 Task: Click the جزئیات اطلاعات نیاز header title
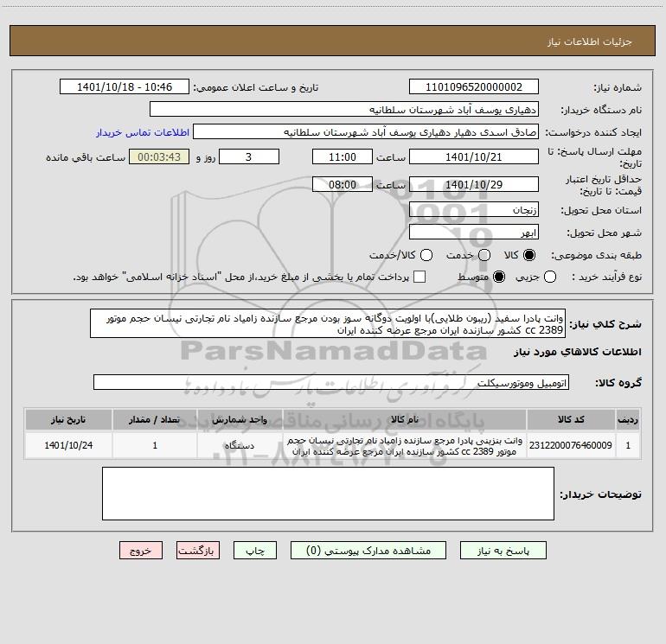click(x=590, y=41)
